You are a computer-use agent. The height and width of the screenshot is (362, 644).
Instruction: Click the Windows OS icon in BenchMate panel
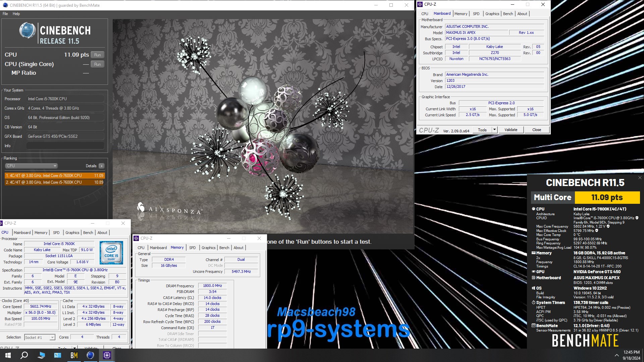point(533,288)
